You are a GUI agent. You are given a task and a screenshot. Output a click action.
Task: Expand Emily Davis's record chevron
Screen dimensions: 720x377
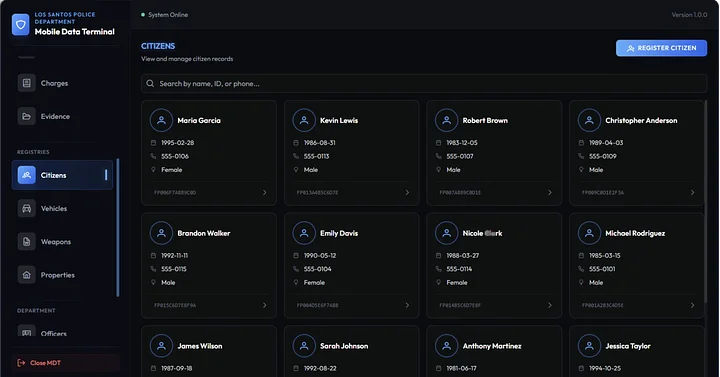coord(407,305)
